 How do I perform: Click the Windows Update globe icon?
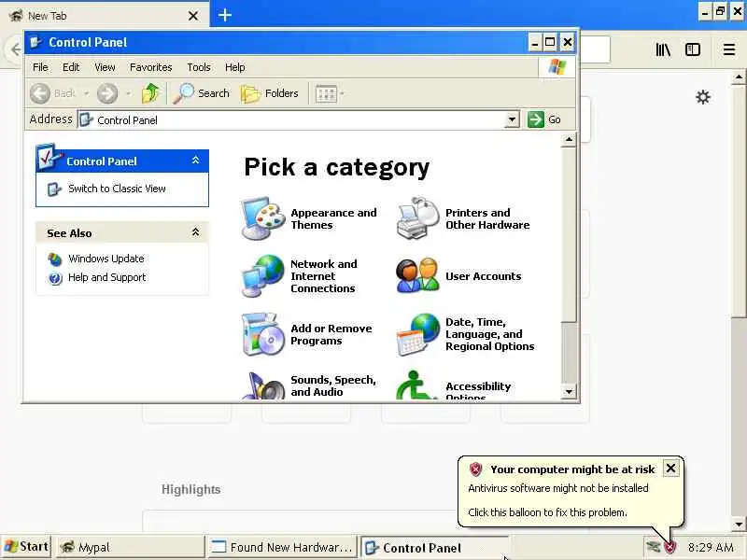[55, 259]
